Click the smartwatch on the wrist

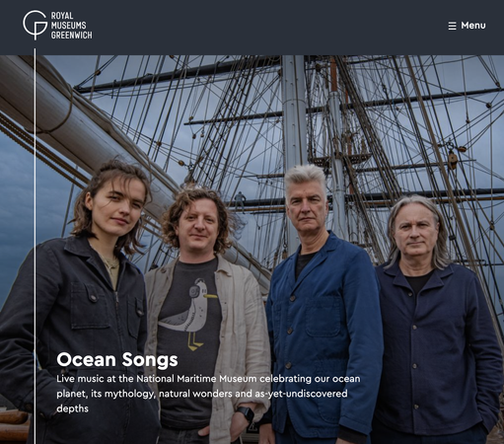[x=246, y=413]
